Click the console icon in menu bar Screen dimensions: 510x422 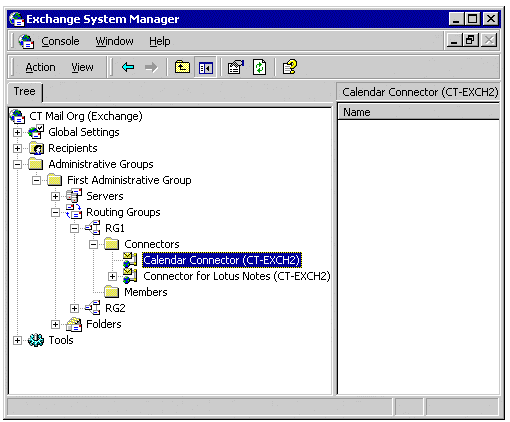[x=26, y=41]
